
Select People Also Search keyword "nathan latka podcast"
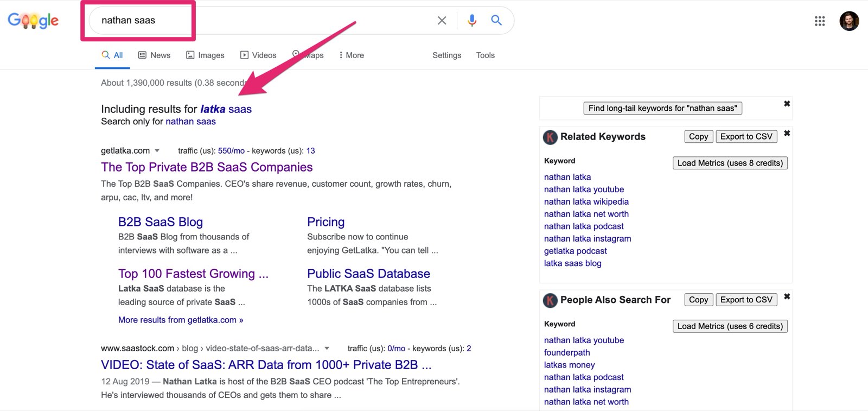[584, 377]
